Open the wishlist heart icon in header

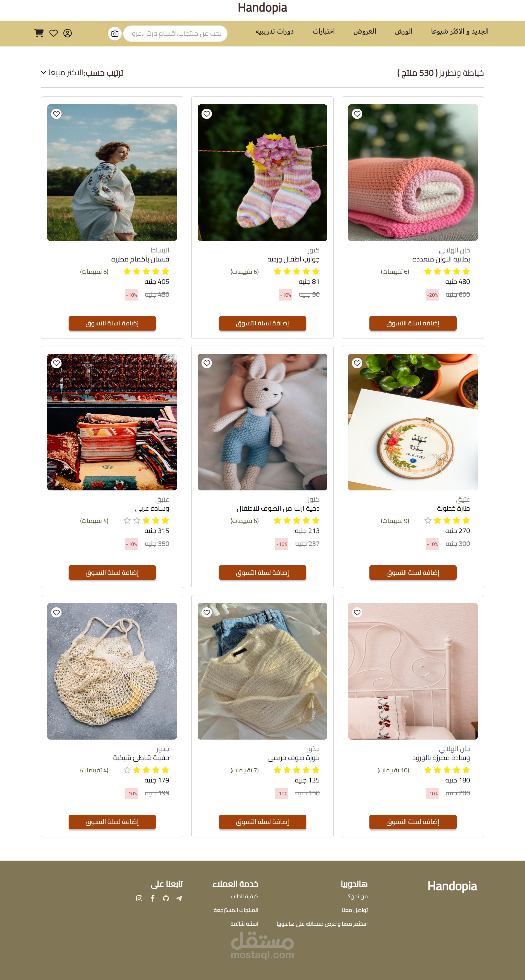54,33
